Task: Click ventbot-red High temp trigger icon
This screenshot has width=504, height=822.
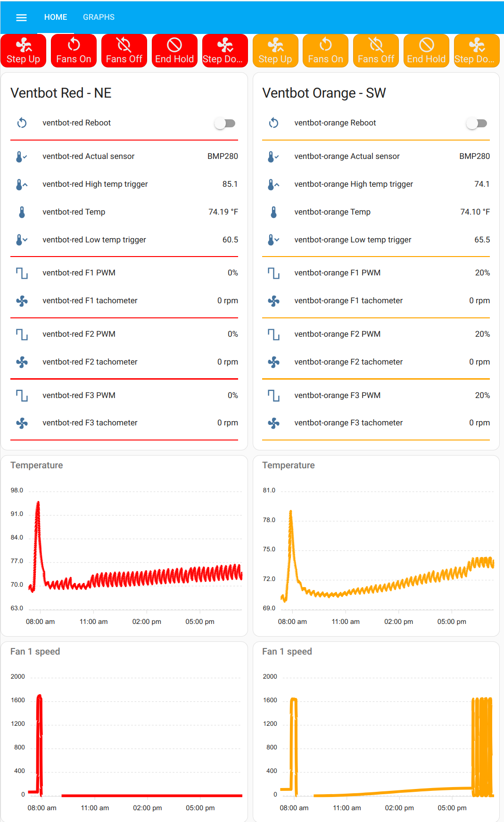Action: click(22, 184)
